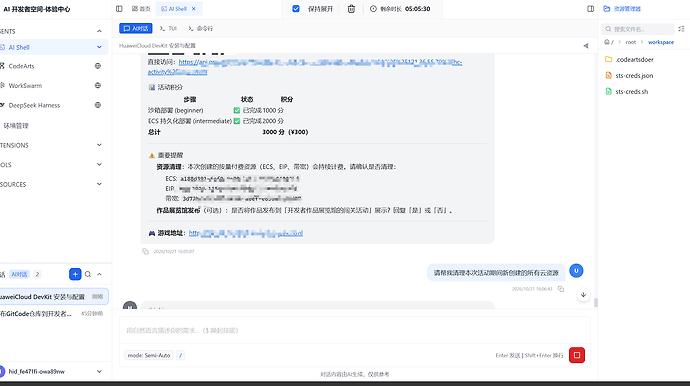Switch to the 命令行 tab
The image size is (690, 386).
click(201, 28)
